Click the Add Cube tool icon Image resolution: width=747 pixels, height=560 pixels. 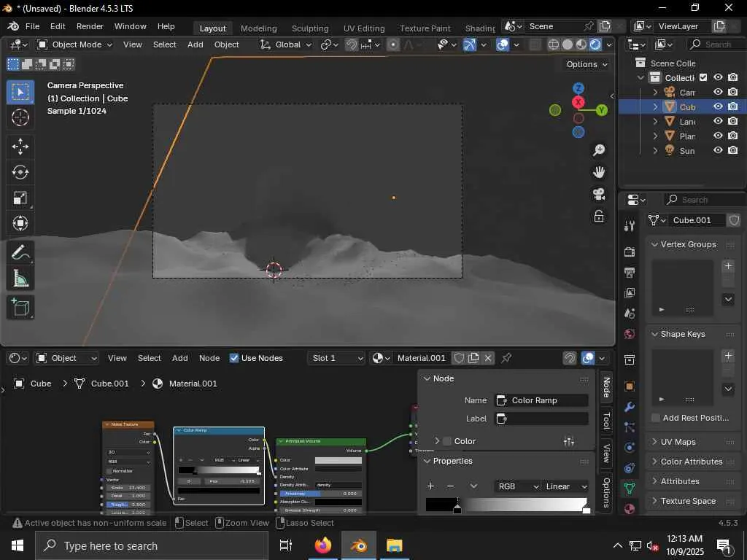tap(20, 307)
